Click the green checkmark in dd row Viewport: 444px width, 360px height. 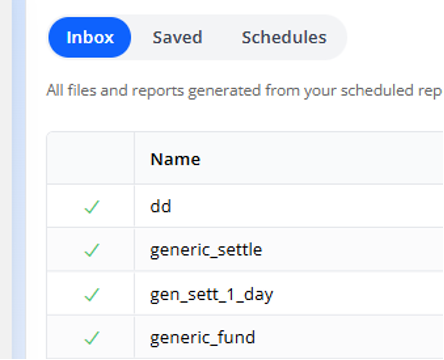pyautogui.click(x=92, y=207)
